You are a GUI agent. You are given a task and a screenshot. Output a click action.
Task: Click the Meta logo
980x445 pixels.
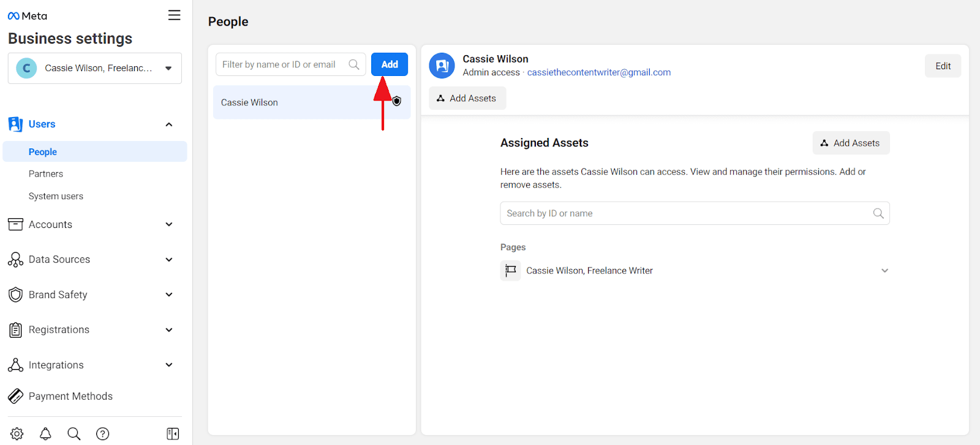[28, 16]
